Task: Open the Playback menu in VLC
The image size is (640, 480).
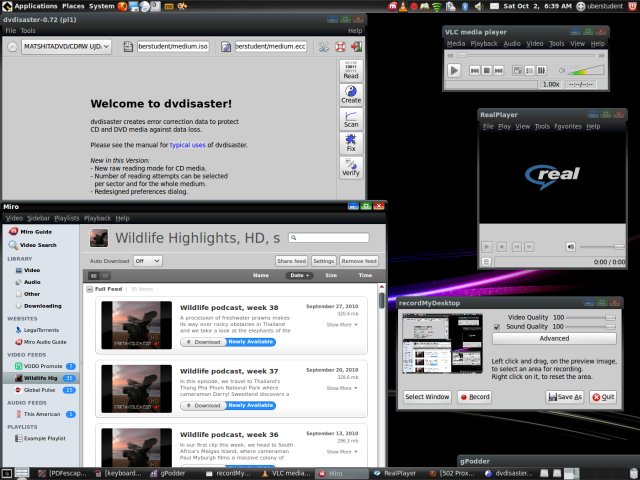Action: point(483,44)
